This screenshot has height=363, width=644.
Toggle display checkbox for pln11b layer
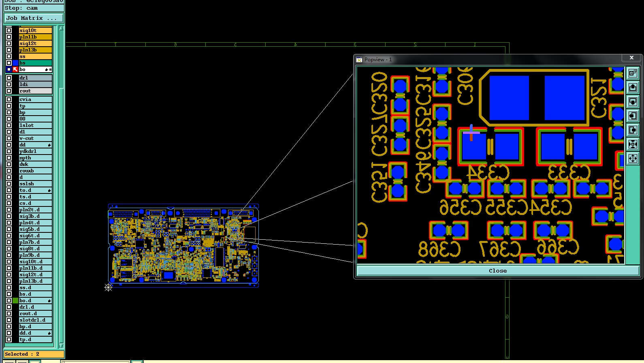[x=9, y=37]
